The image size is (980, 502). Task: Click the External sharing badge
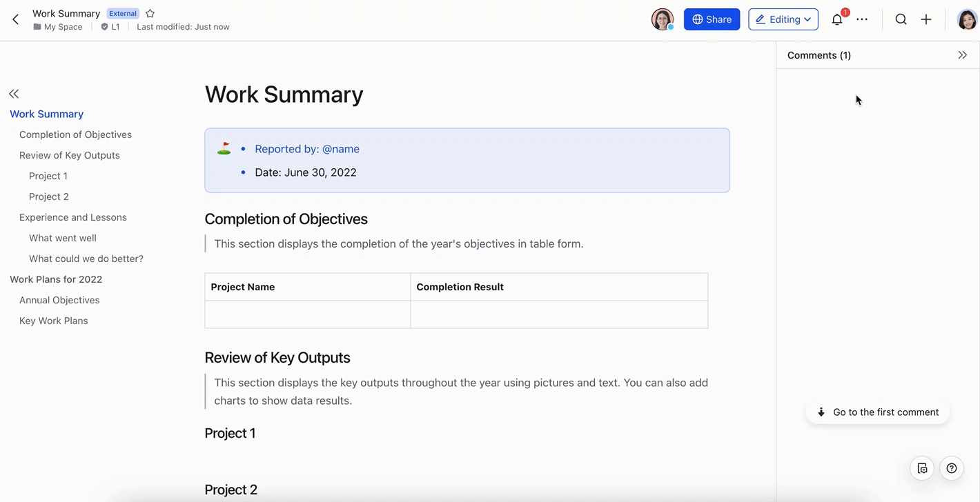click(122, 13)
